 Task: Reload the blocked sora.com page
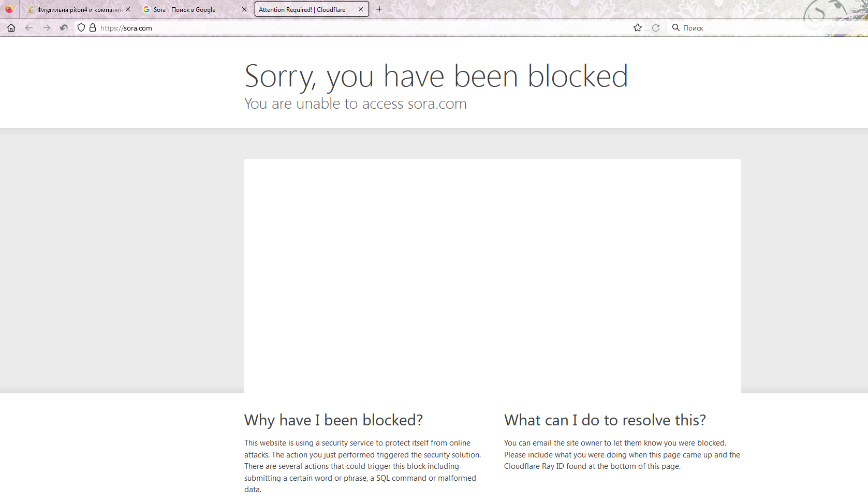click(656, 28)
